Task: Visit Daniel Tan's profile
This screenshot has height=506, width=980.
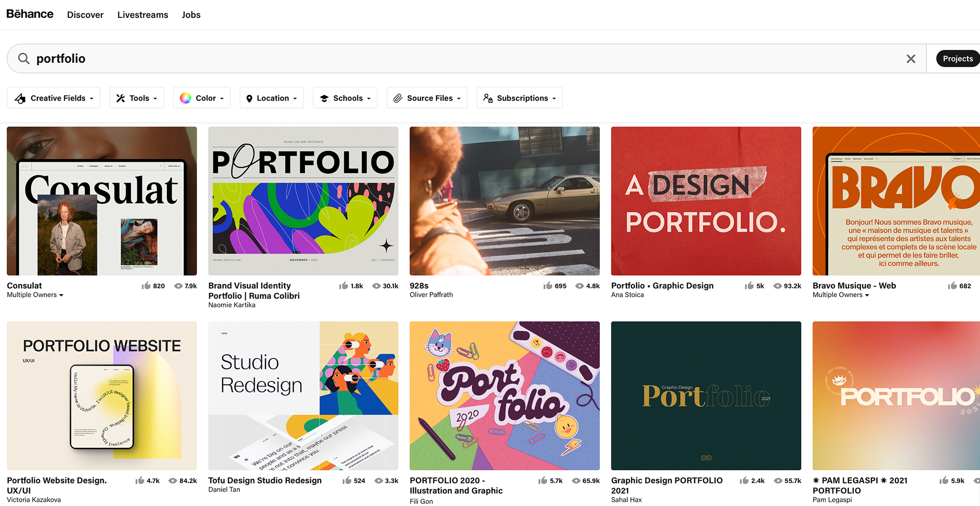Action: pyautogui.click(x=224, y=490)
